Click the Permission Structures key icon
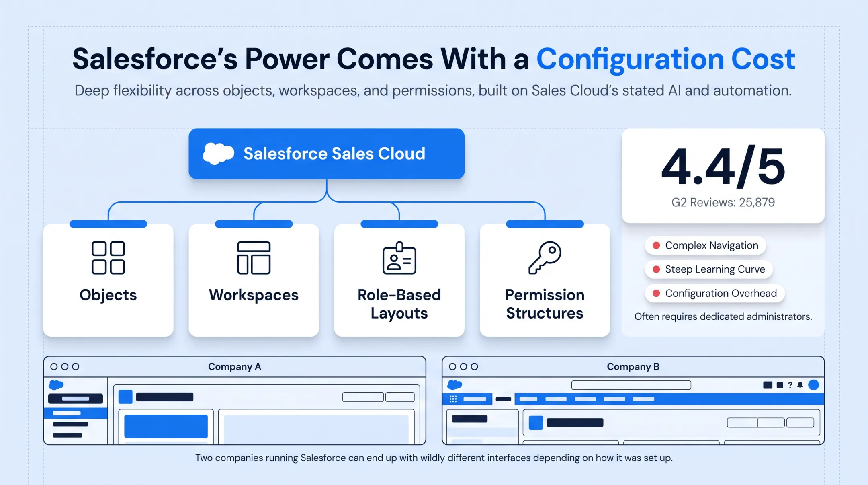 [x=545, y=258]
